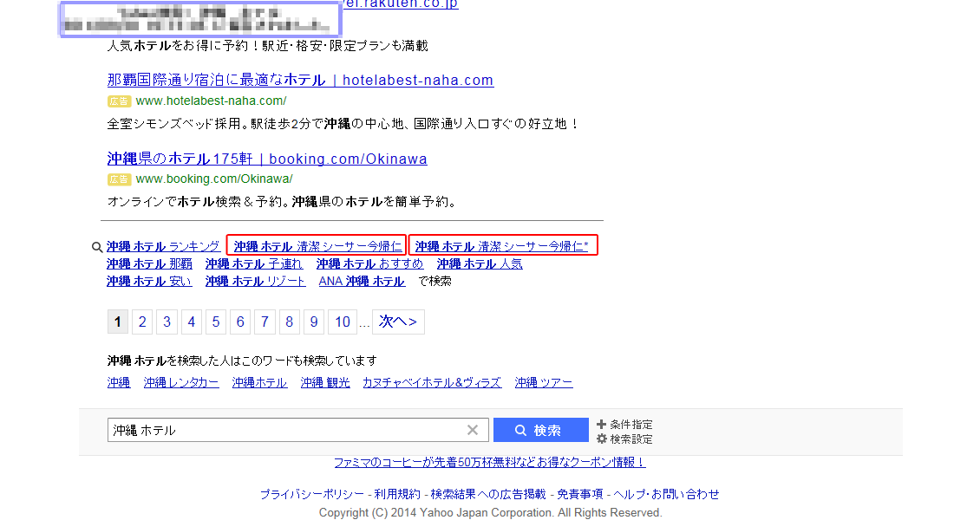The image size is (980, 520).
Task: Go to results page 8
Action: (x=290, y=322)
